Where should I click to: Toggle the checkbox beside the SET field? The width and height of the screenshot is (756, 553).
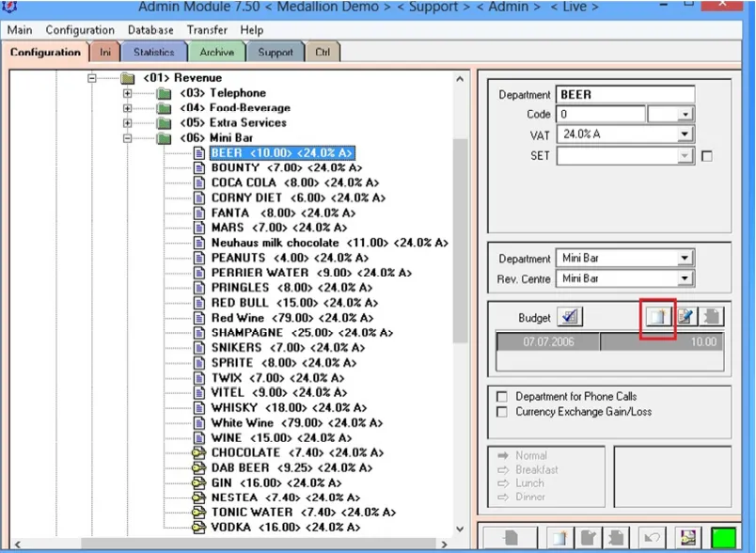point(707,156)
